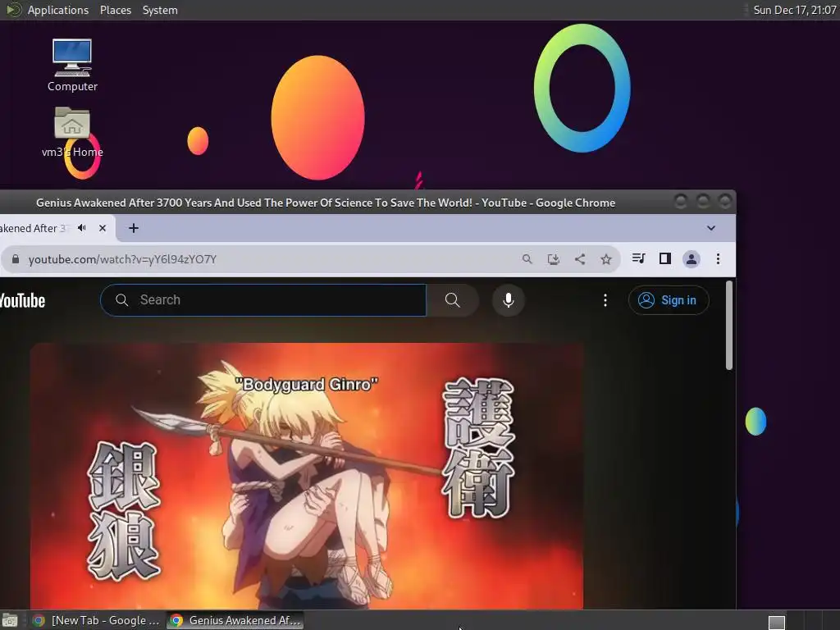This screenshot has height=630, width=840.
Task: Click the clock showing Sun Dec 17, 21:07
Action: tap(794, 10)
